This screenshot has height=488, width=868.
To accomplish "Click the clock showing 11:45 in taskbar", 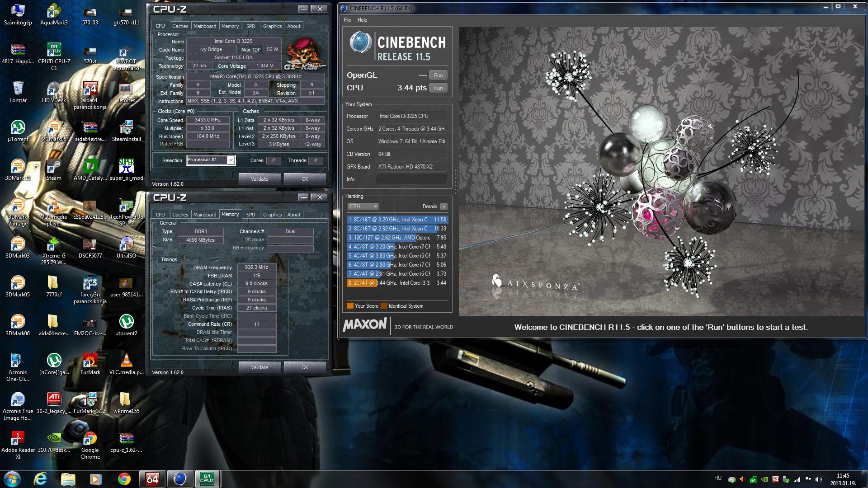I will [x=843, y=479].
